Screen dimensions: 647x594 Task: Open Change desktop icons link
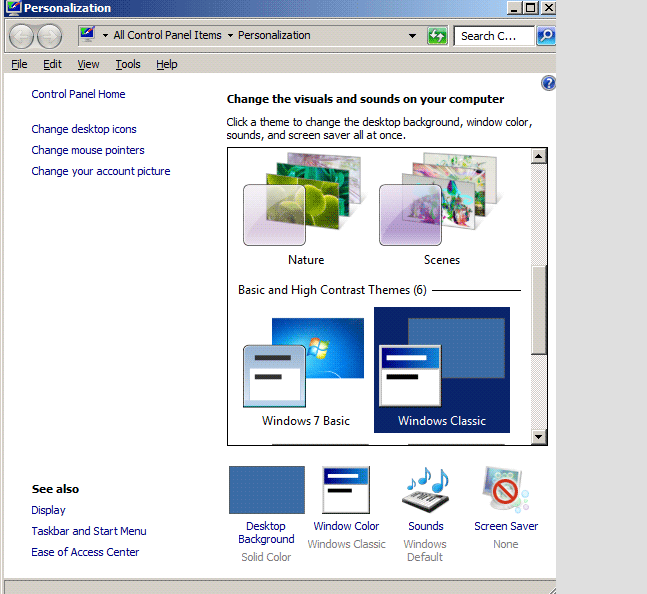[84, 129]
